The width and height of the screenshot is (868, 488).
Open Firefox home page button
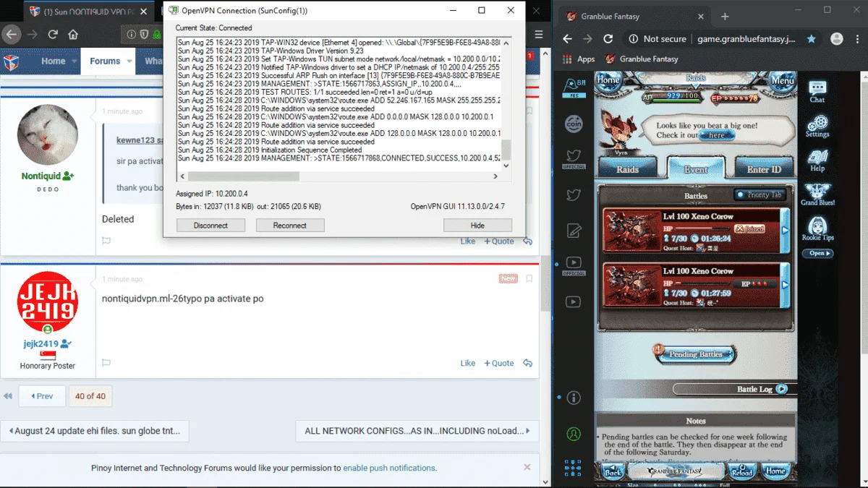[x=73, y=34]
